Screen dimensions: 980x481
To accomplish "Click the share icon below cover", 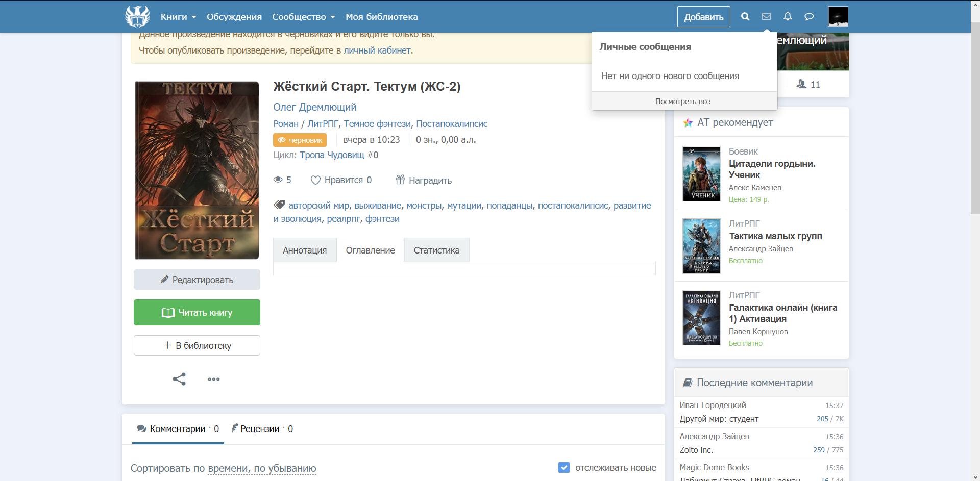I will pyautogui.click(x=179, y=379).
